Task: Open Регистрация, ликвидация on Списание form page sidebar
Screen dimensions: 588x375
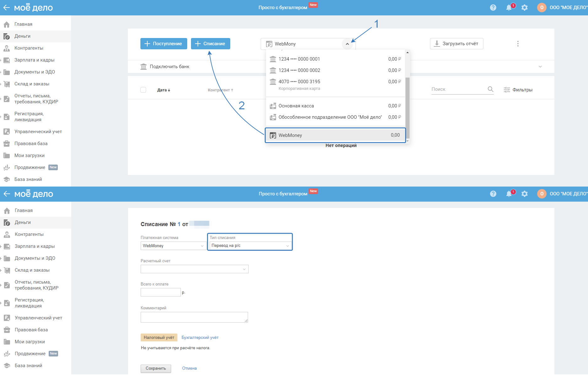Action: 29,303
